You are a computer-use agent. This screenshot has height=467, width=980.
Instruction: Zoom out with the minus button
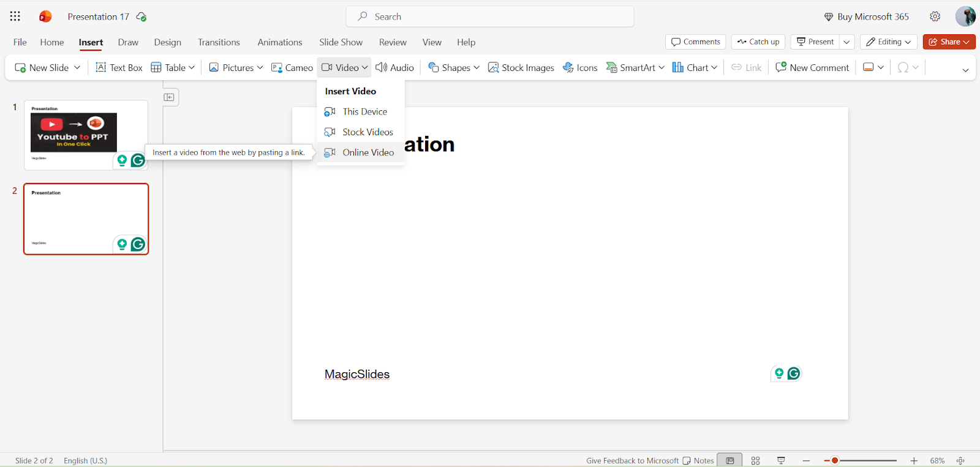pos(807,460)
